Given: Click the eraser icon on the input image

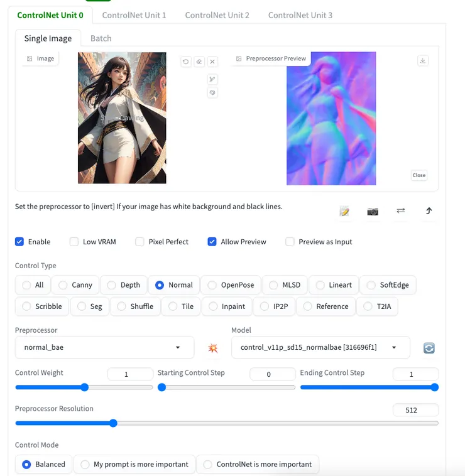Looking at the screenshot, I should tap(199, 62).
